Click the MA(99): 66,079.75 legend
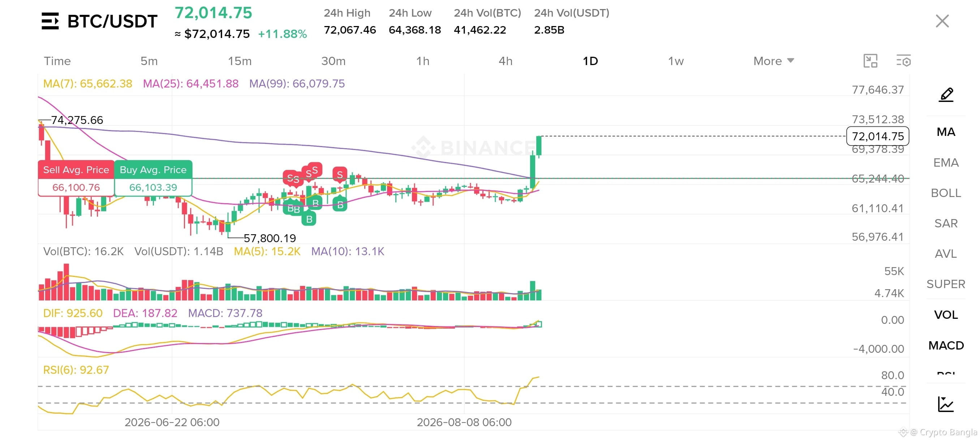 tap(297, 84)
